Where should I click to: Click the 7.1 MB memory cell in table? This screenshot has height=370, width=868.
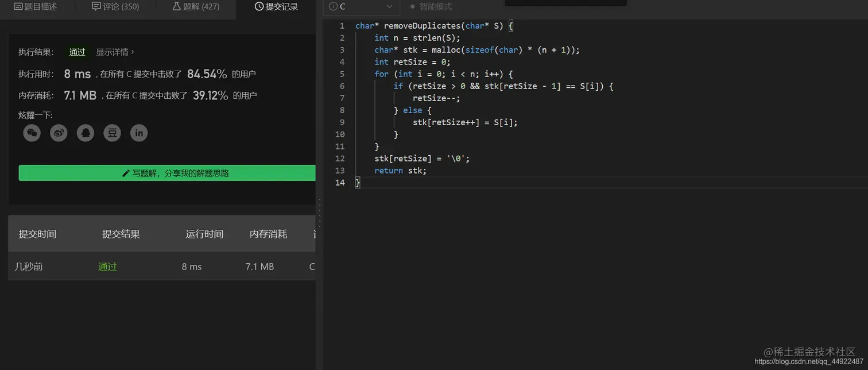pyautogui.click(x=259, y=267)
